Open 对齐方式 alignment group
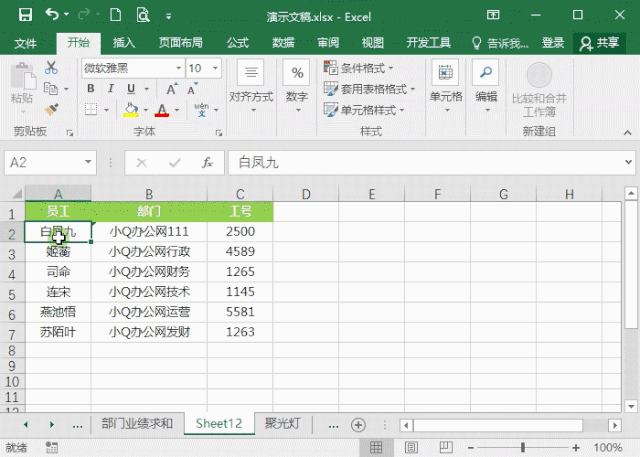Screen dimensions: 640x457 point(251,87)
